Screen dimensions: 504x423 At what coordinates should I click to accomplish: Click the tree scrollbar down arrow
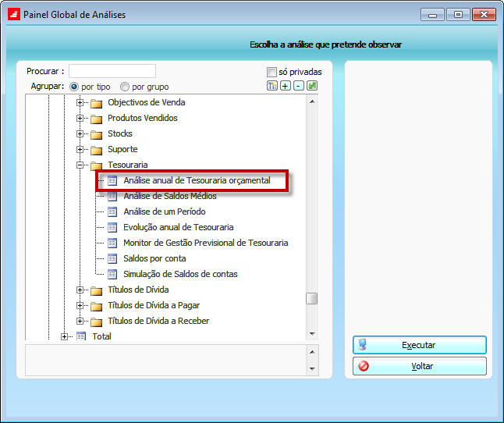click(x=312, y=334)
